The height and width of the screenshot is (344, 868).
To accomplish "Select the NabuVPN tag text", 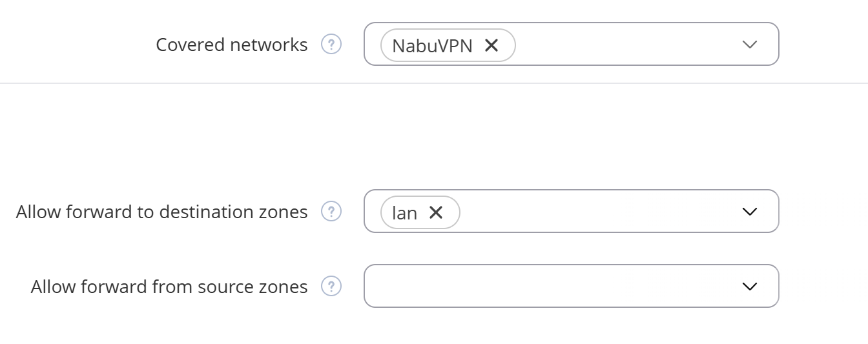I will 432,46.
